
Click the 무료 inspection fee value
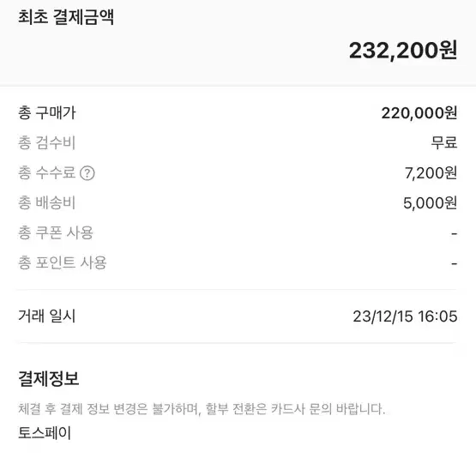(x=444, y=142)
